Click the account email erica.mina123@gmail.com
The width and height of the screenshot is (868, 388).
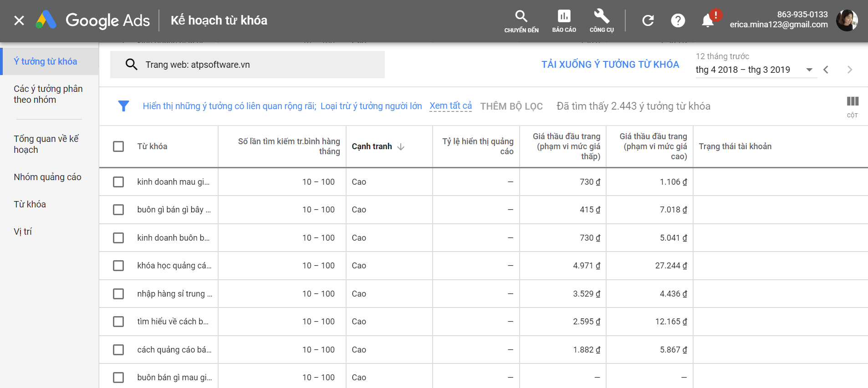(x=779, y=25)
